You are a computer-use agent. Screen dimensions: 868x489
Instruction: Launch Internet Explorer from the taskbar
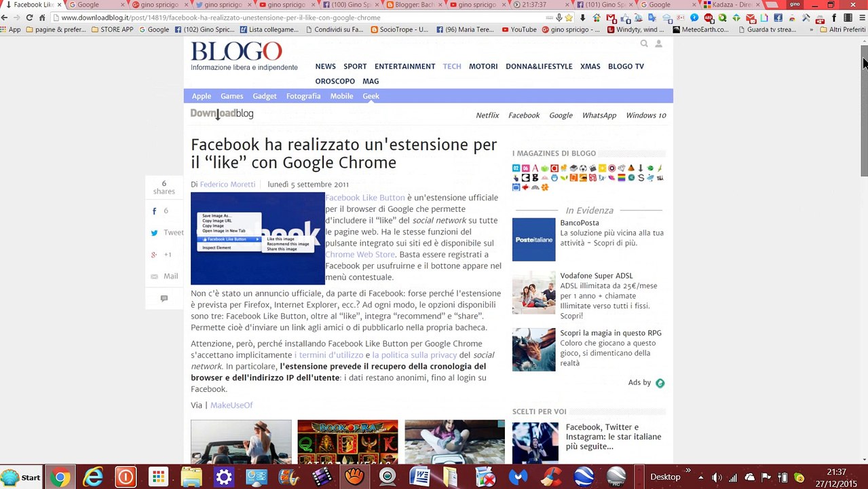[92, 477]
